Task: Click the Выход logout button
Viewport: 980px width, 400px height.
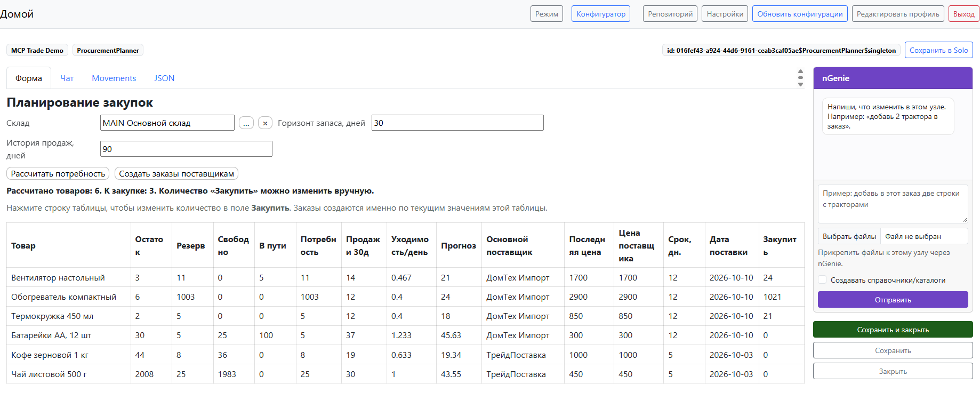Action: pyautogui.click(x=963, y=14)
